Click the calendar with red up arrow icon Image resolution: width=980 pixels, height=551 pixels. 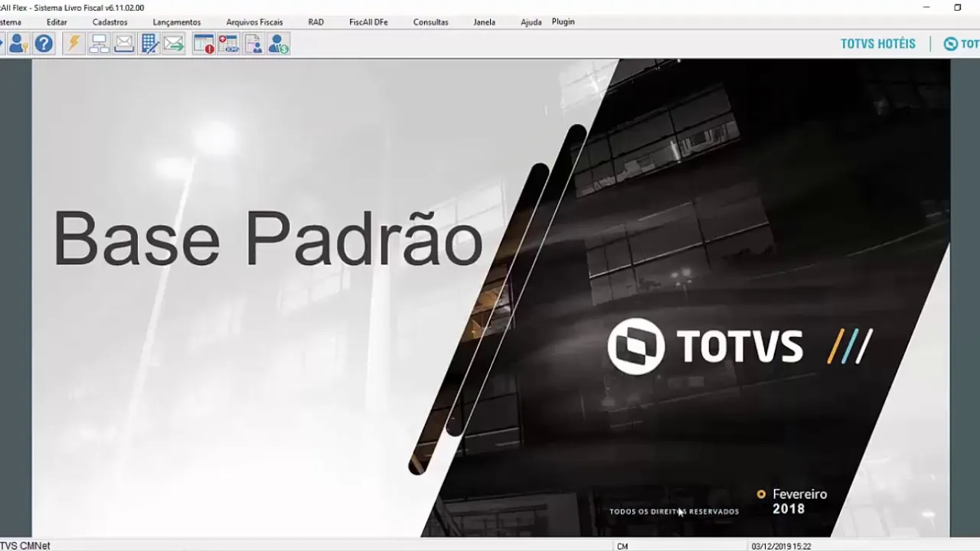point(228,44)
